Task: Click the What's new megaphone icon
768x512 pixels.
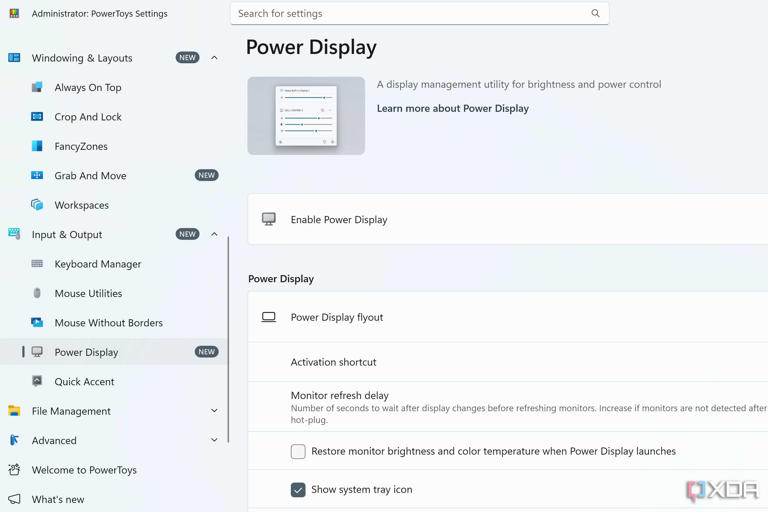Action: click(x=14, y=499)
